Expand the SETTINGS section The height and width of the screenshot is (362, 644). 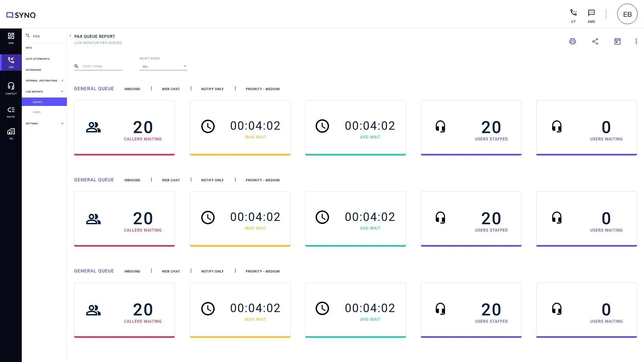[62, 123]
